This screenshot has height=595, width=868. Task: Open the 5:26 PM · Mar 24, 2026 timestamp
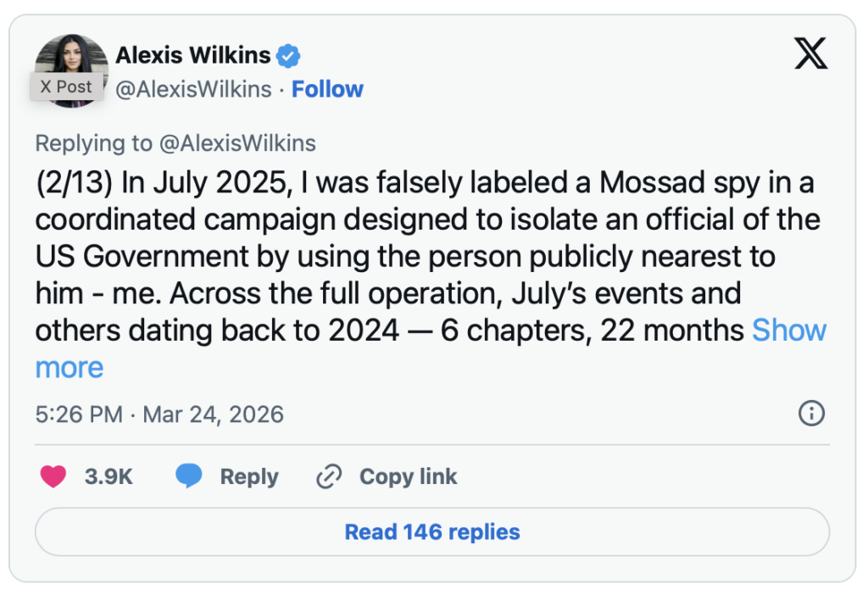159,414
